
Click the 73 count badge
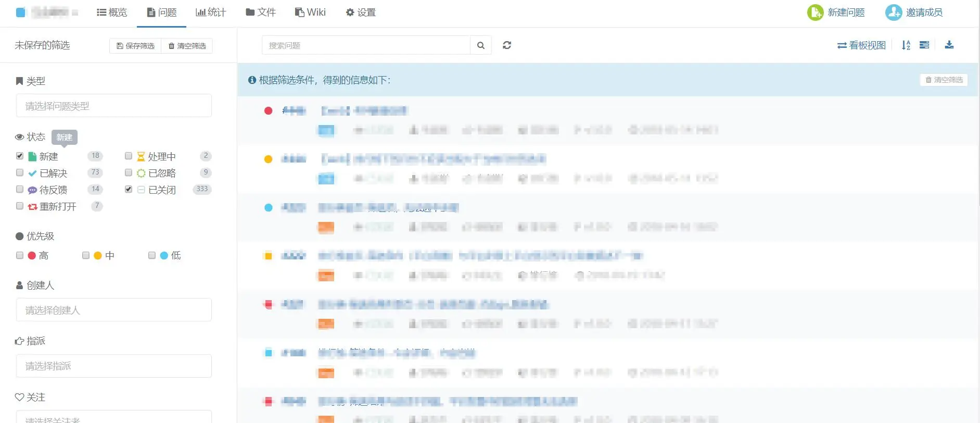(95, 172)
